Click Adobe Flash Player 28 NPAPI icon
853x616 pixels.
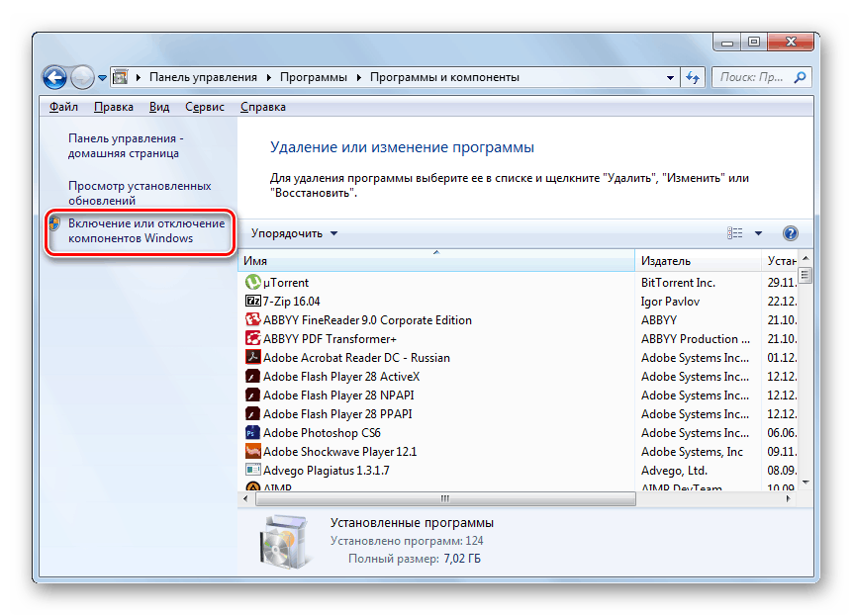(x=253, y=395)
